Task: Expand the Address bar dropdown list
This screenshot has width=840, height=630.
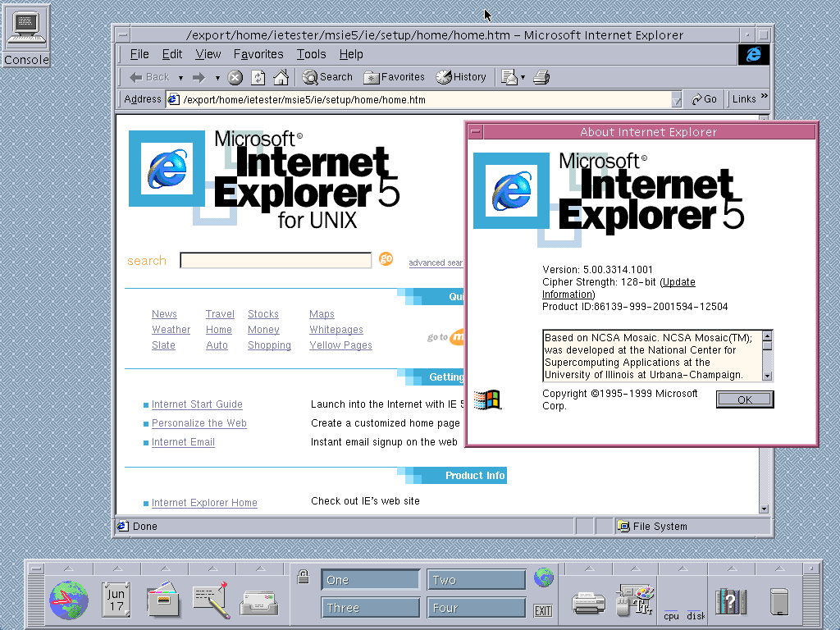Action: [676, 100]
